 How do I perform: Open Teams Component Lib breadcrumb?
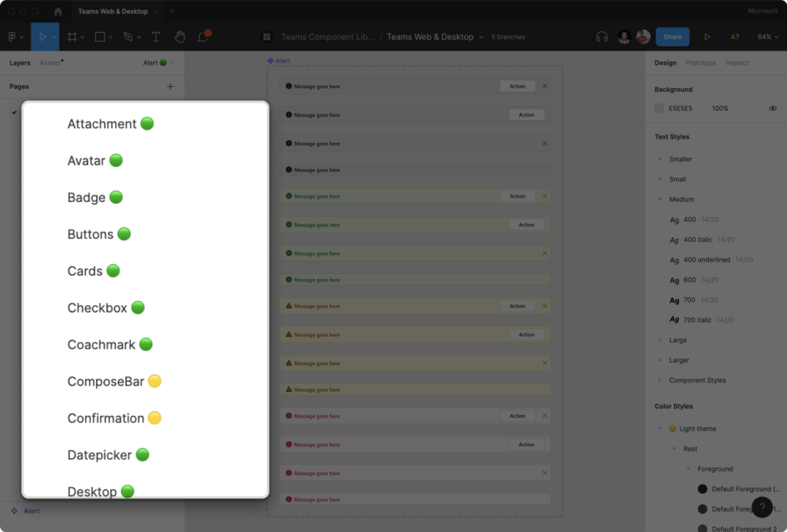point(327,36)
